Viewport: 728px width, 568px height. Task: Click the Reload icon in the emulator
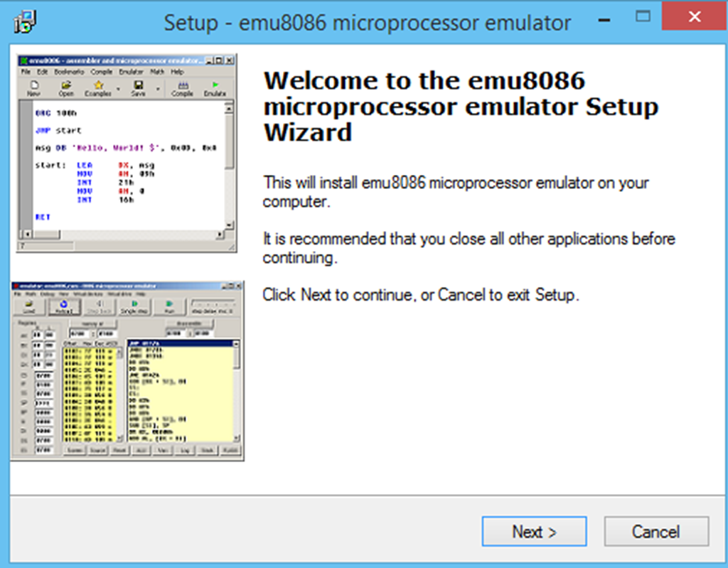pos(63,304)
